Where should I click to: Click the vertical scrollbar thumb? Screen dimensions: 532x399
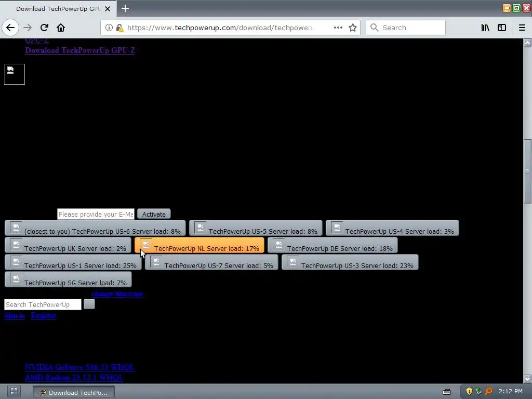528,171
